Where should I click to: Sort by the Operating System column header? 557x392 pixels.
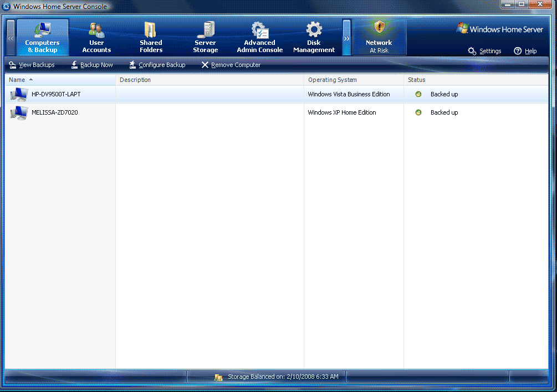[354, 80]
